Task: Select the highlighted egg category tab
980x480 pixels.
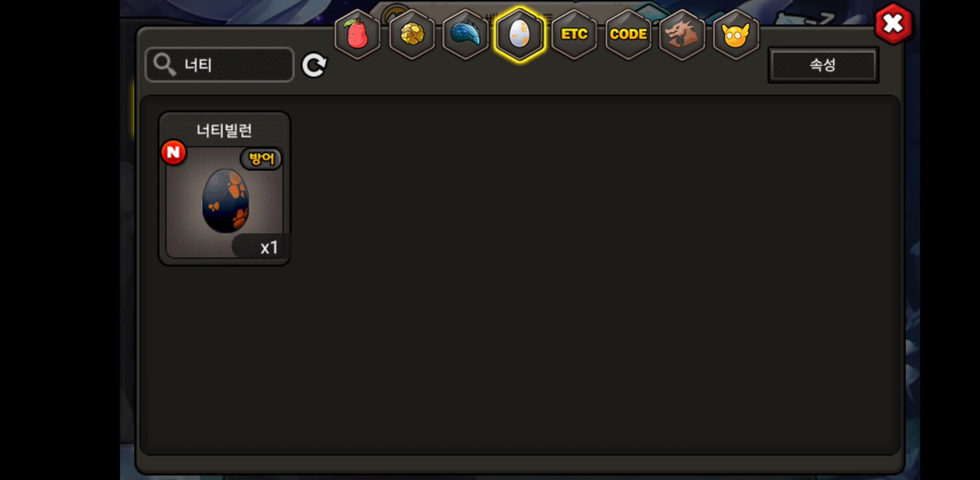Action: (x=520, y=34)
